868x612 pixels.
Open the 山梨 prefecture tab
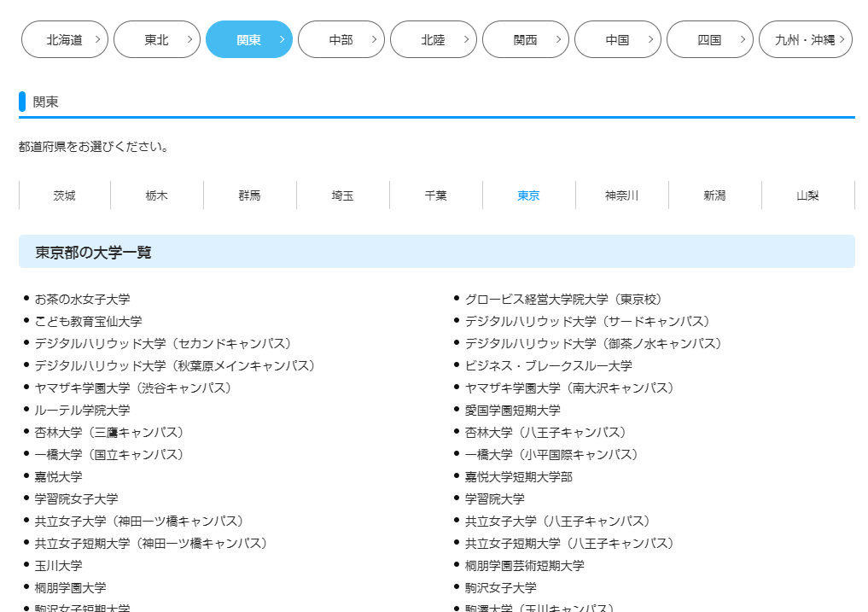[807, 195]
